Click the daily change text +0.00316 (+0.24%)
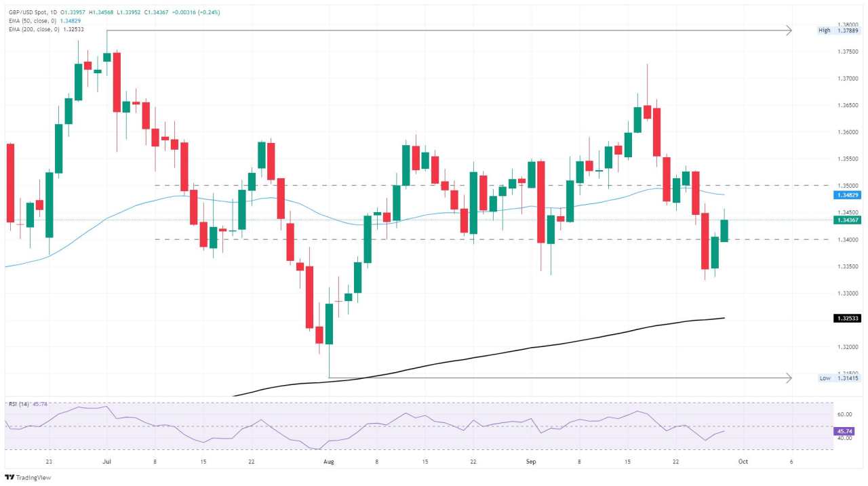Viewport: 868px width, 486px height. point(196,12)
